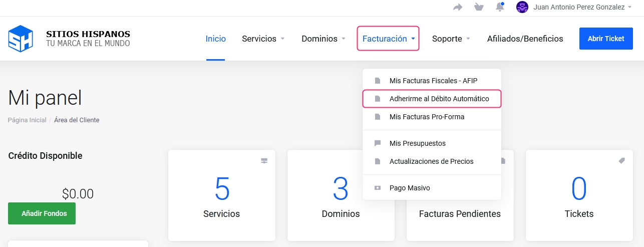Open the notifications bell
644x247 pixels.
pos(500,7)
